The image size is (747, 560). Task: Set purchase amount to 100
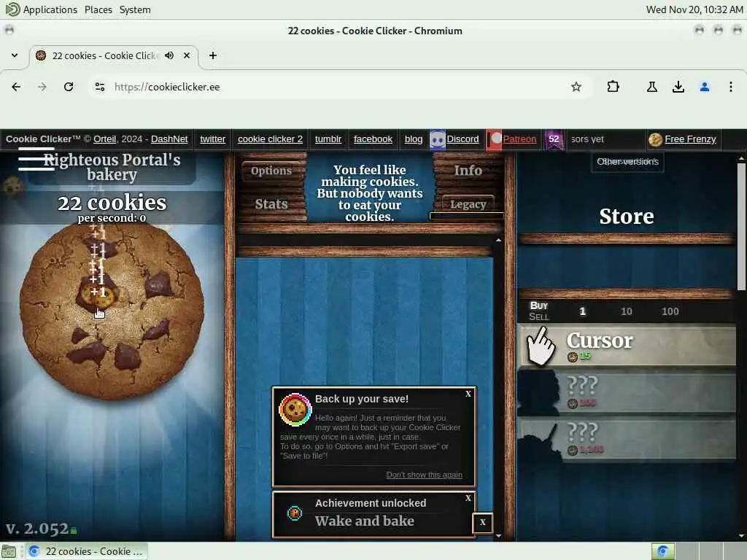pos(670,311)
